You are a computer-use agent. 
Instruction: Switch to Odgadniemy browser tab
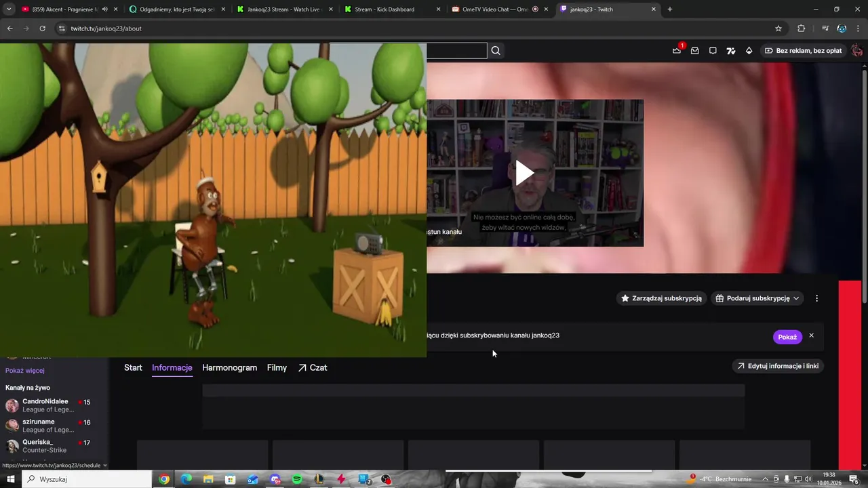(x=176, y=9)
